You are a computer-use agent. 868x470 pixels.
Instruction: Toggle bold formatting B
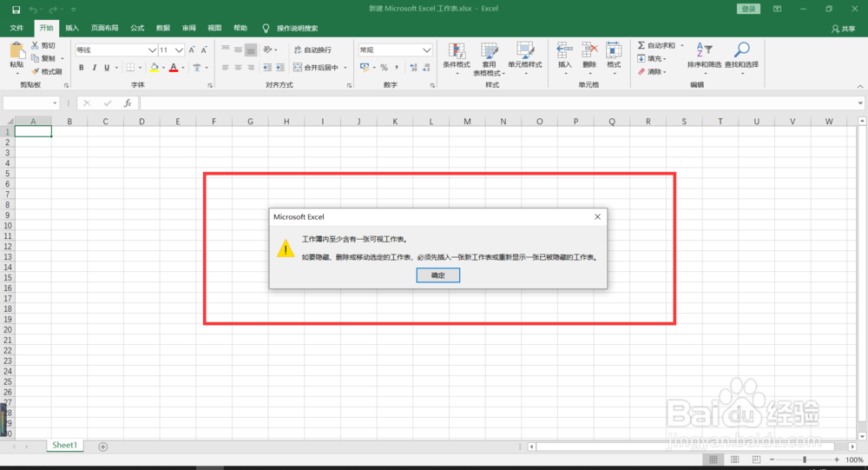pos(82,68)
